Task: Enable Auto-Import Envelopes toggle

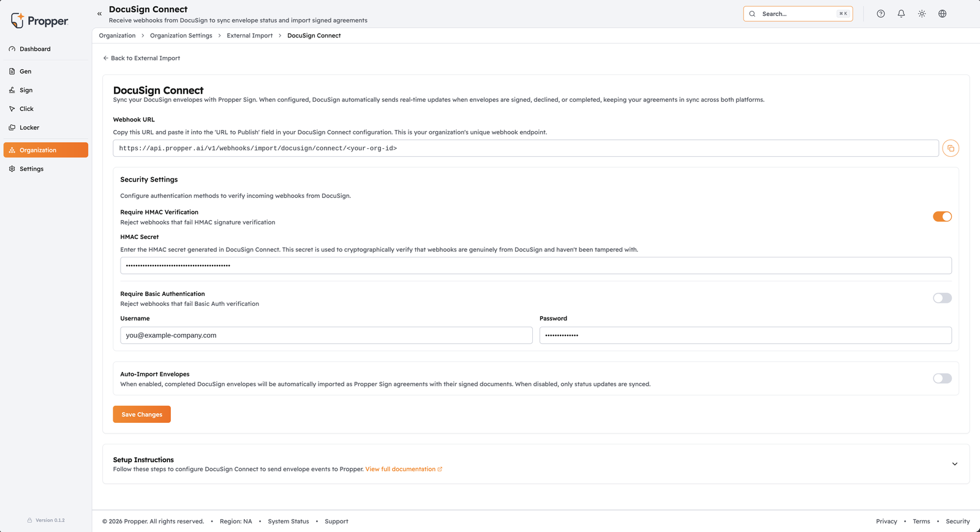Action: 942,378
